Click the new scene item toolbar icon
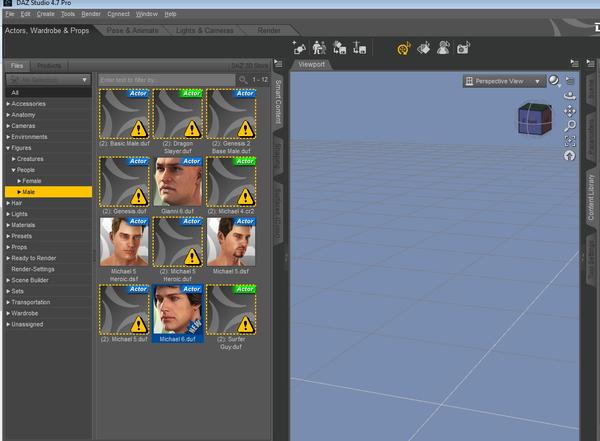This screenshot has height=441, width=600. tap(299, 48)
